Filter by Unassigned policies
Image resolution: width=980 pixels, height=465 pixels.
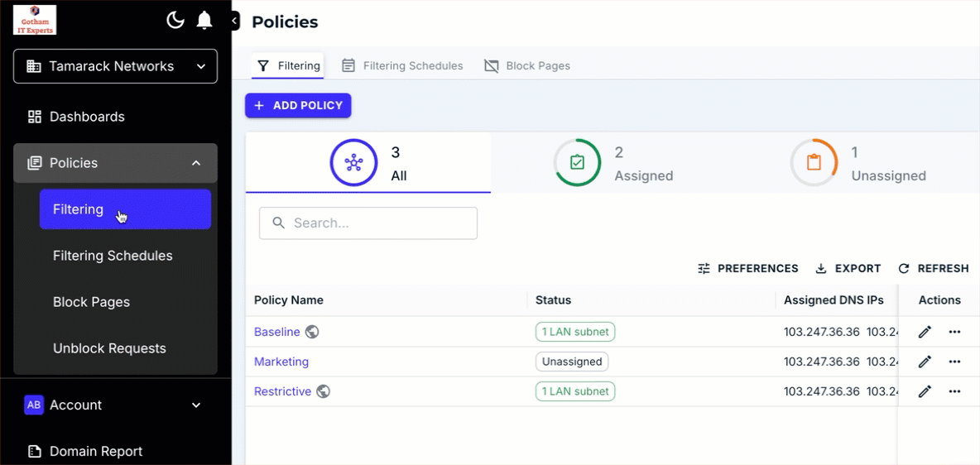click(x=857, y=162)
